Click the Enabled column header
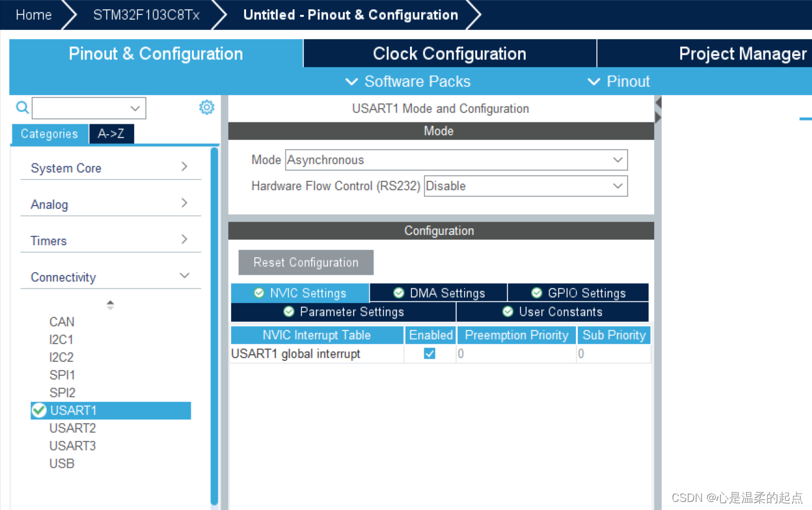Image resolution: width=812 pixels, height=510 pixels. [431, 335]
